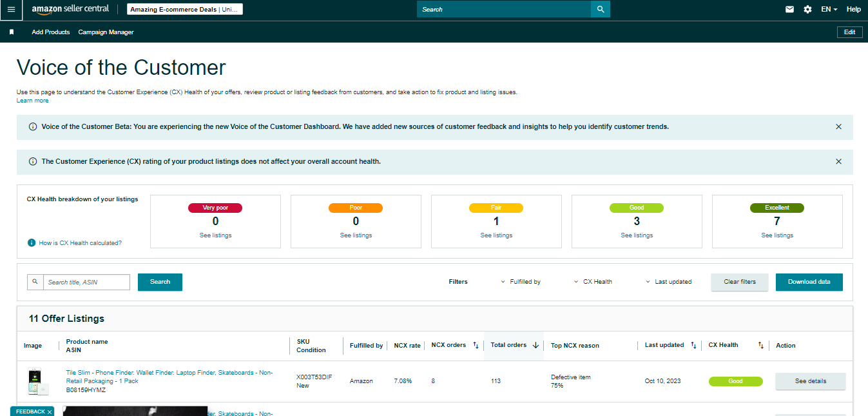Expand the CX Health filter
This screenshot has width=868, height=416.
[593, 282]
